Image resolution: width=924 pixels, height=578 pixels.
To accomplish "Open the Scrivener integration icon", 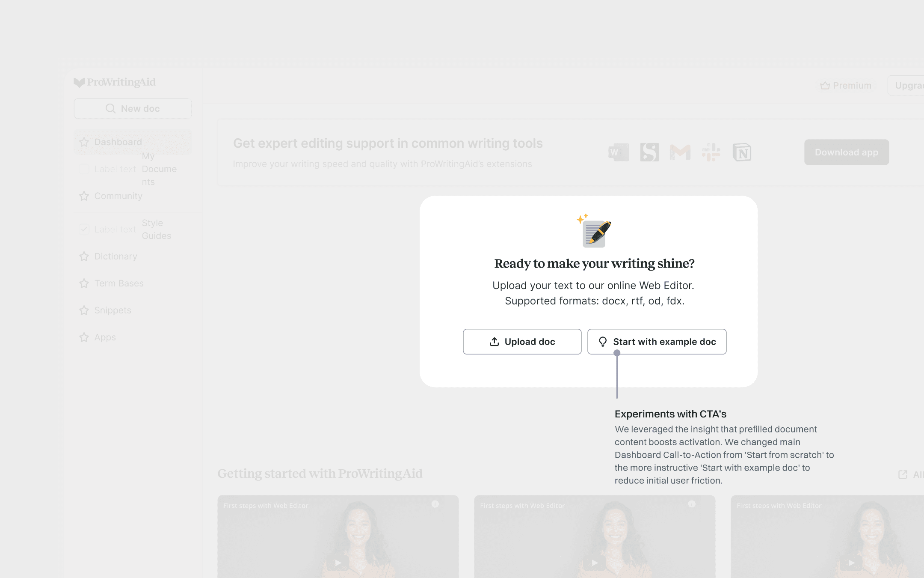I will [649, 152].
